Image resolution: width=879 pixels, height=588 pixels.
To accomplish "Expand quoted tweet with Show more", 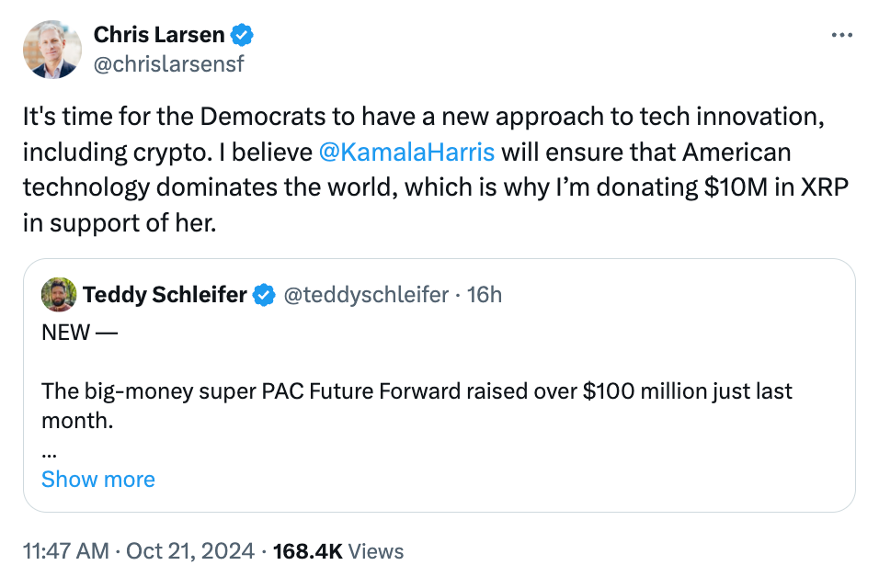I will coord(98,480).
